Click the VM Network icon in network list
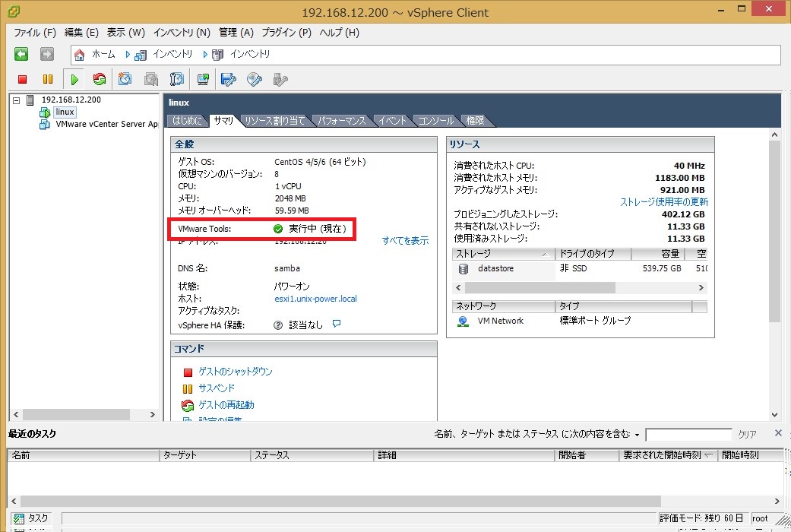 (x=463, y=321)
